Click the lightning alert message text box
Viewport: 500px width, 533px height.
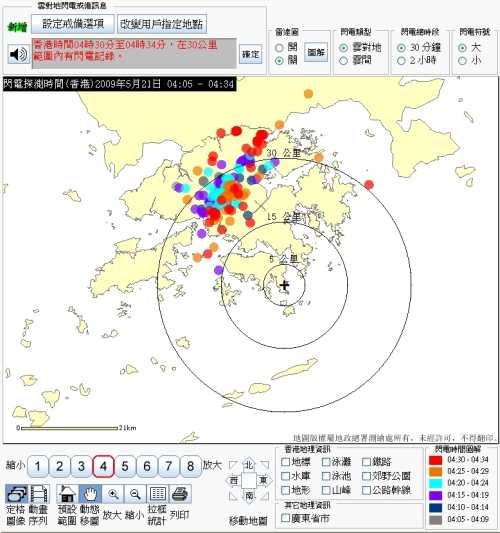[x=134, y=53]
